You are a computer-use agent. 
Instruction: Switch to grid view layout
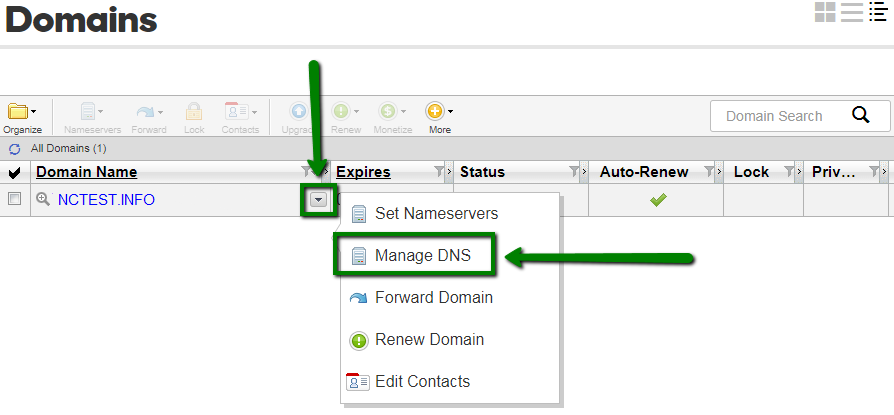coord(824,11)
